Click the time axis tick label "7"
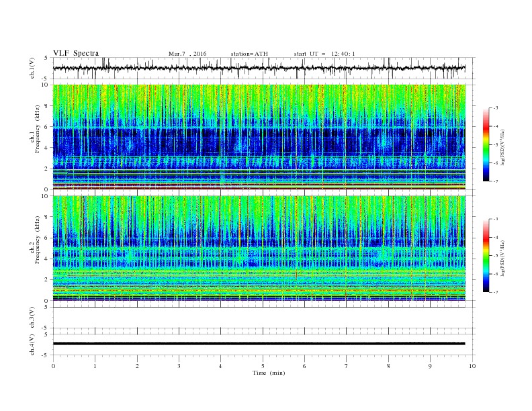Viewport: 532px width, 411px height. click(x=347, y=366)
